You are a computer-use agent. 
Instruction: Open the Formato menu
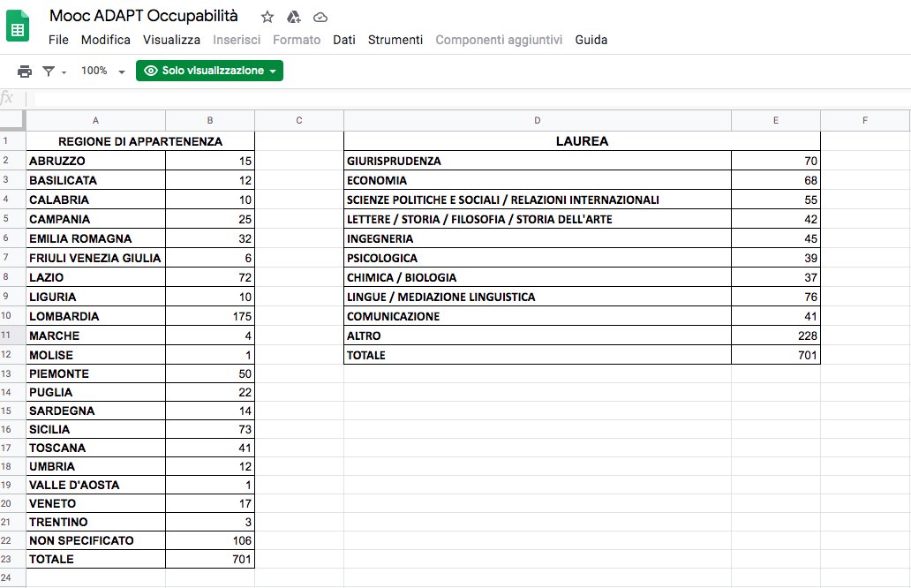coord(297,40)
